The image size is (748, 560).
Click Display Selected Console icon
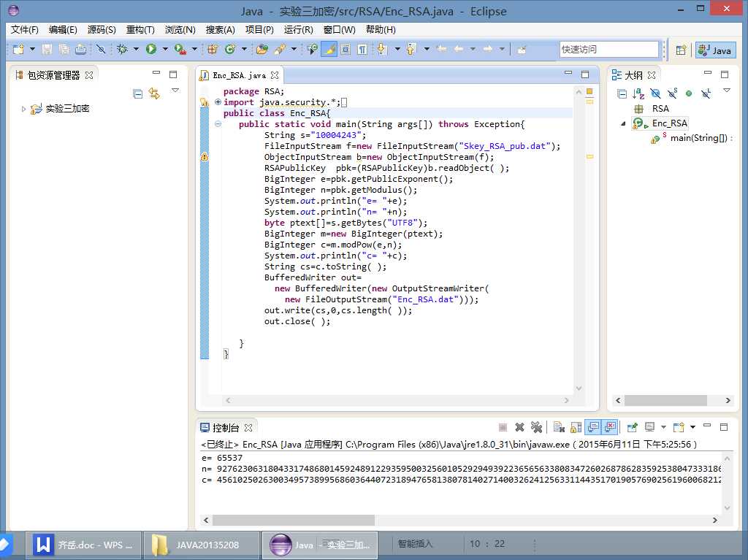coord(649,427)
